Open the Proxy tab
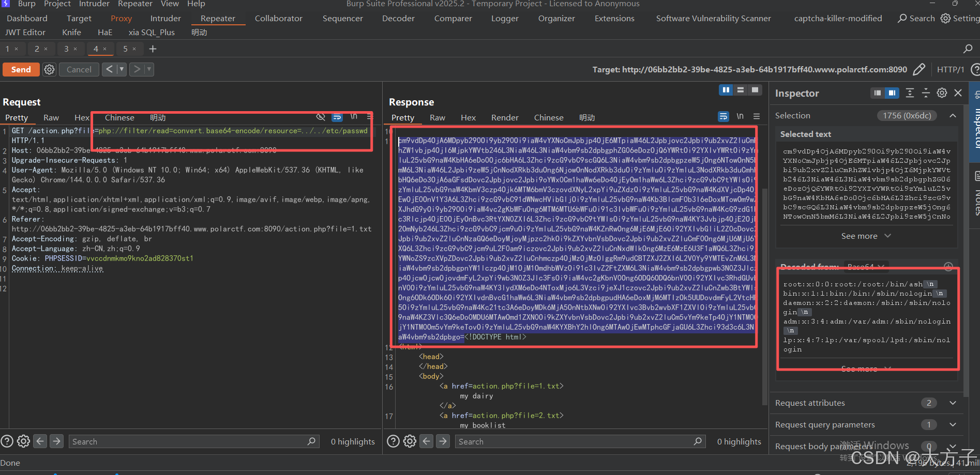Screen dimensions: 980x475 121,19
